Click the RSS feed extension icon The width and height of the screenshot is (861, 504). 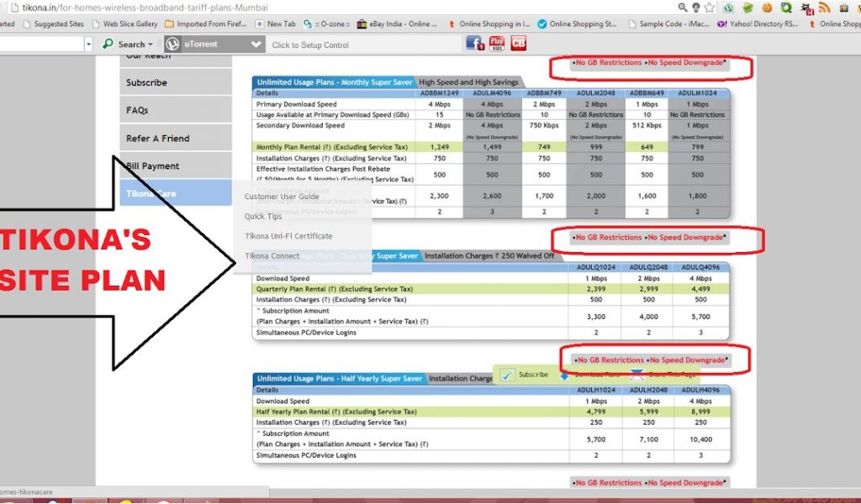[825, 8]
